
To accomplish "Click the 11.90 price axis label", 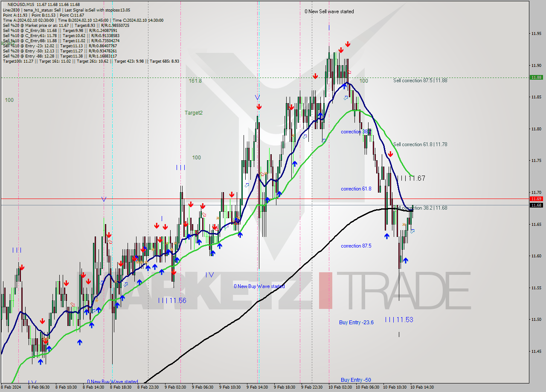I will 537,66.
